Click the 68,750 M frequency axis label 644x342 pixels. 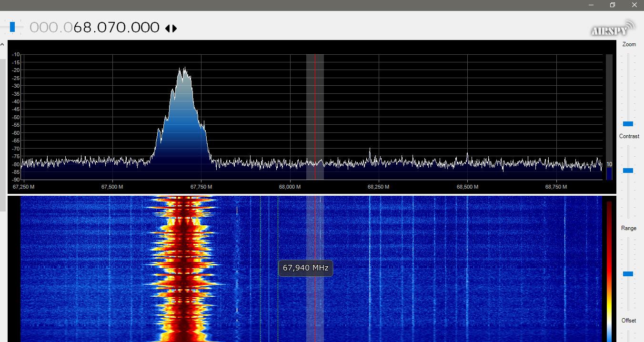coord(556,187)
